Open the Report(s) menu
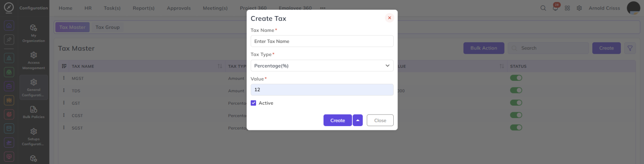Viewport: 644px width, 164px height. pos(144,8)
